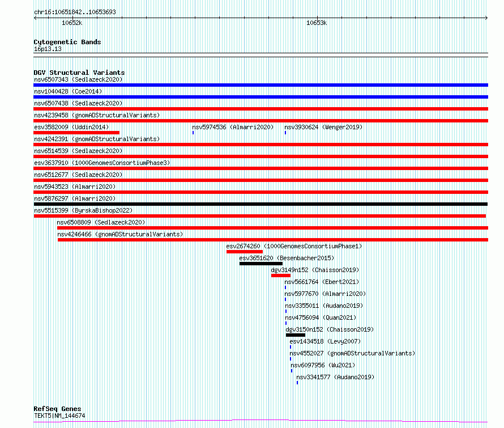This screenshot has height=428, width=504.
Task: Select the black bar under dgv3150n152
Action: 296,335
